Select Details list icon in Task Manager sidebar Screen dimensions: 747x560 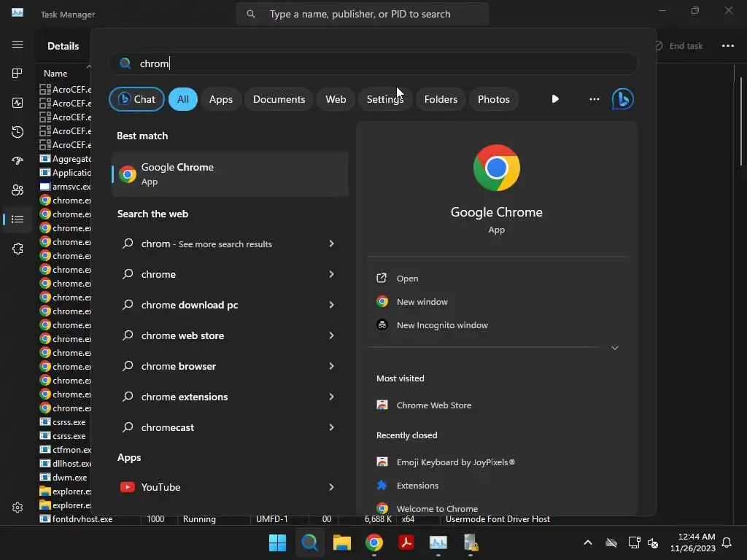(18, 219)
